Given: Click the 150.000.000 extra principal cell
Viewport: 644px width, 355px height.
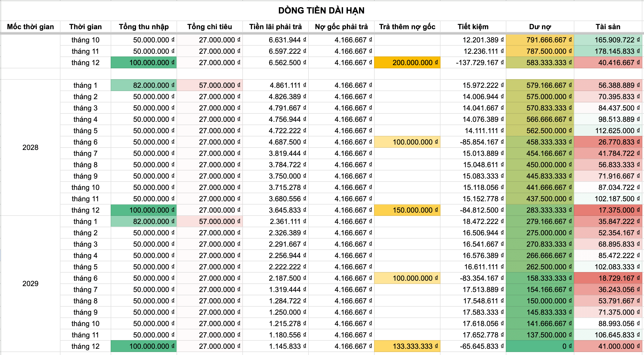Looking at the screenshot, I should (x=407, y=210).
